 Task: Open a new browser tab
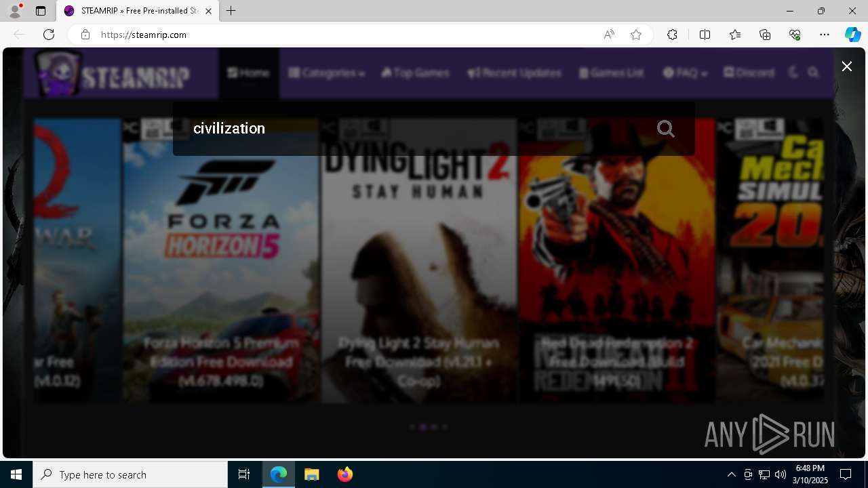(231, 11)
